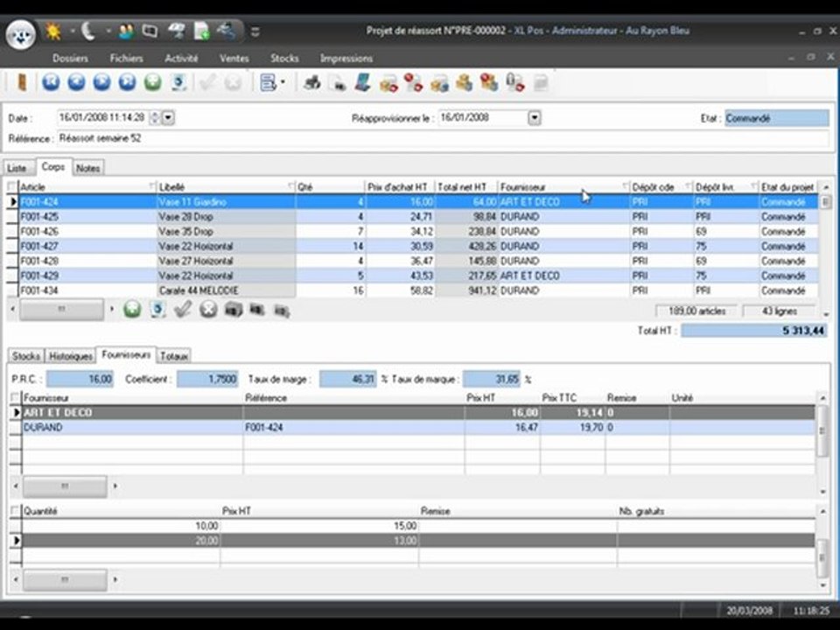The width and height of the screenshot is (840, 630).
Task: Open the Impressions menu
Action: 346,59
